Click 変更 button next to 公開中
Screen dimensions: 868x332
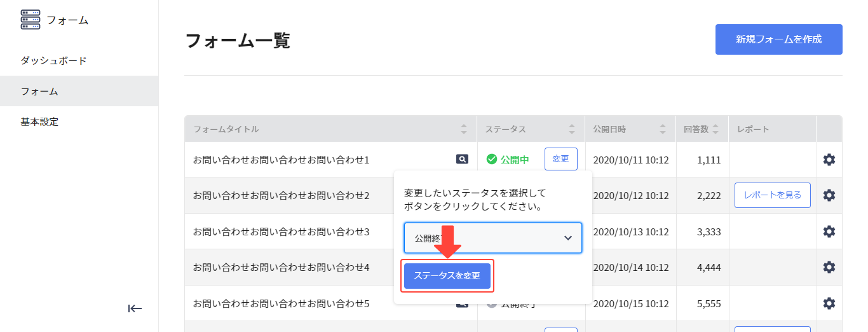coord(561,159)
